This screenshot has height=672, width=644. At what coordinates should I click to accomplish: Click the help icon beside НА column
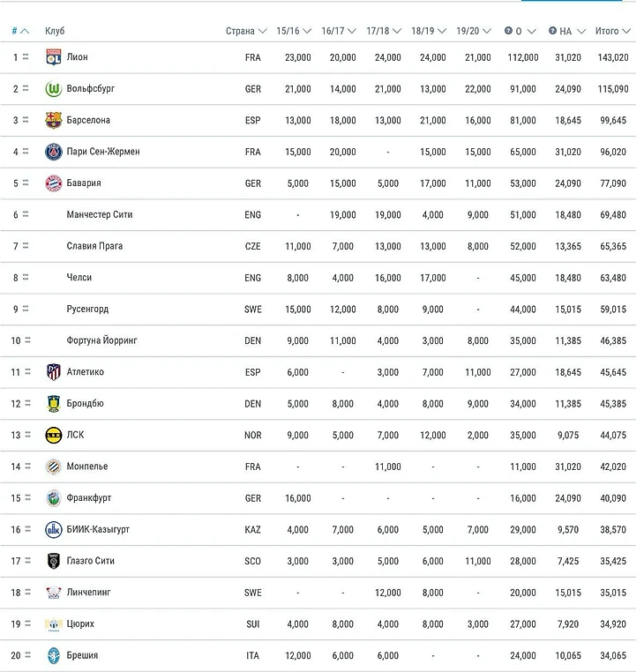point(552,31)
